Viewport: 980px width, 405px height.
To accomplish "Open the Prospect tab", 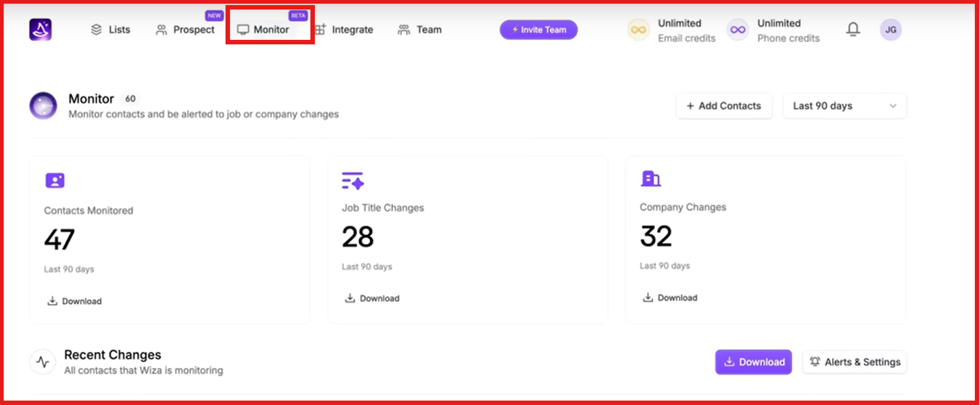I will [x=186, y=30].
